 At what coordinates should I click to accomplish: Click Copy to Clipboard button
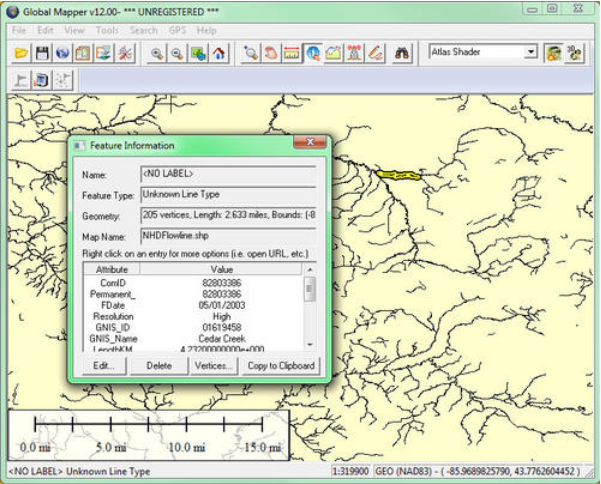(281, 366)
